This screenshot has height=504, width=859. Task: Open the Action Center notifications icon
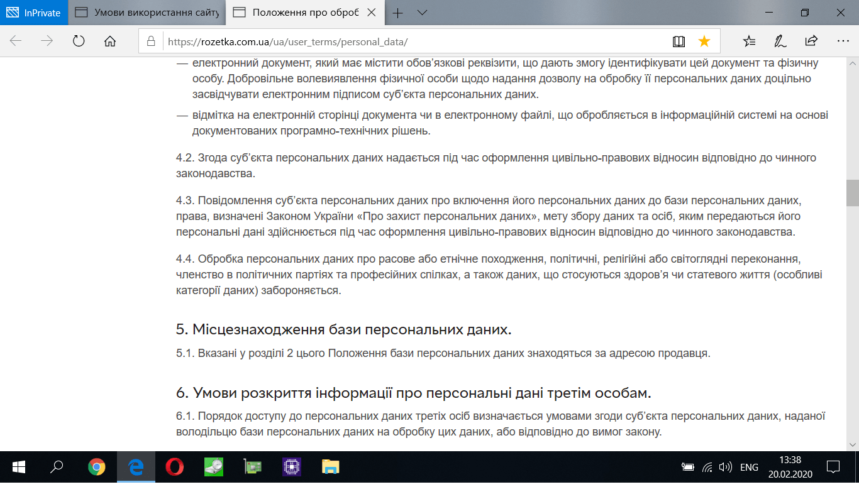[833, 467]
